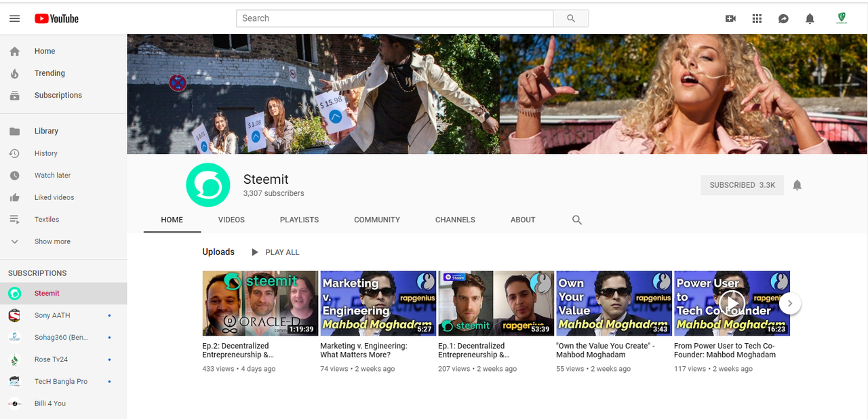Open Own Your Value video thumbnail
Image resolution: width=868 pixels, height=419 pixels.
(x=614, y=303)
